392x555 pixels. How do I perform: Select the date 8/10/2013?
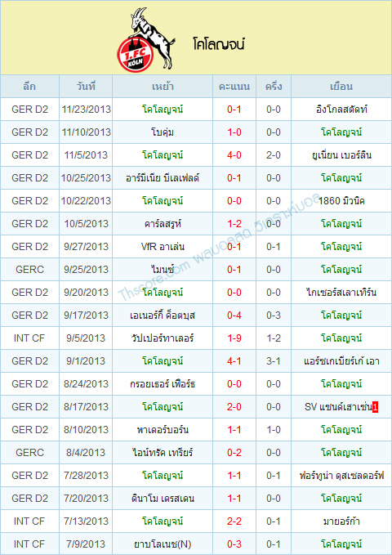tap(86, 430)
